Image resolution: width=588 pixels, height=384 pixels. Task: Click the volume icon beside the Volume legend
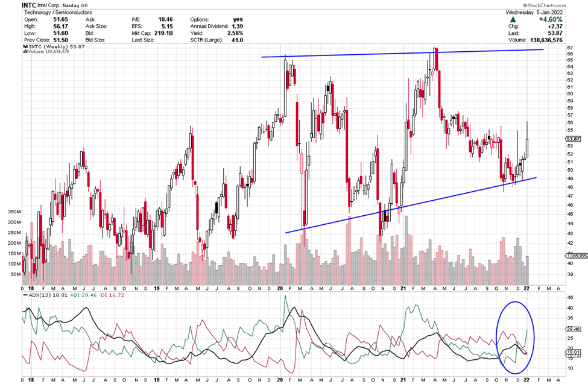pos(24,51)
